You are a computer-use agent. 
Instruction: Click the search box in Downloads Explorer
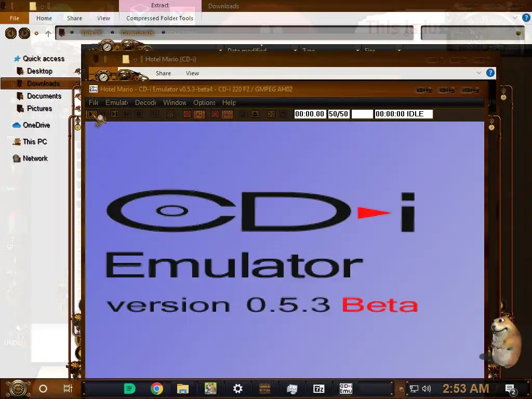click(x=473, y=33)
